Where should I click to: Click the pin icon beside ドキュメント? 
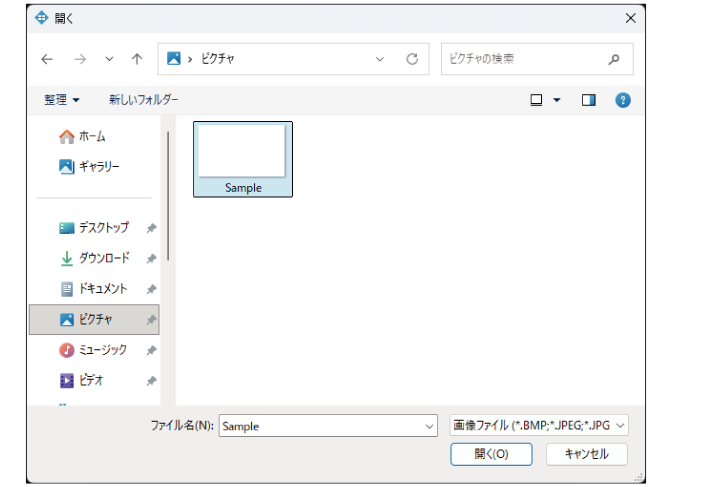[x=151, y=289]
